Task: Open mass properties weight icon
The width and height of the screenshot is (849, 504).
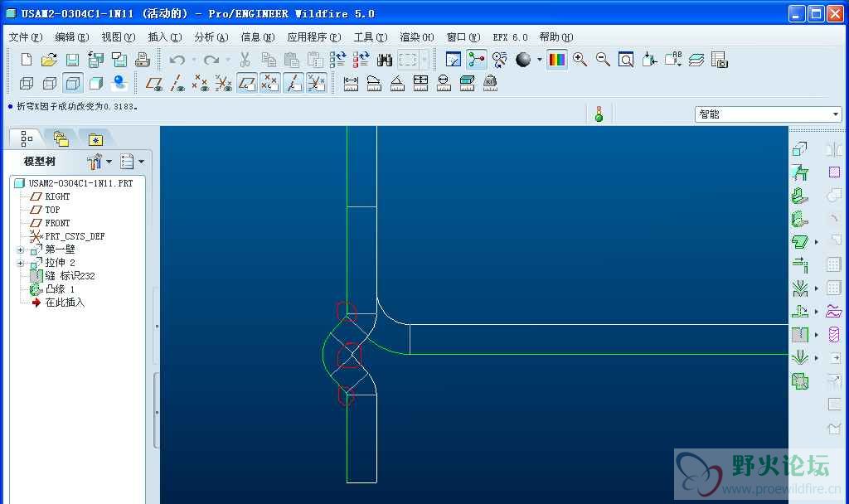Action: [x=490, y=83]
